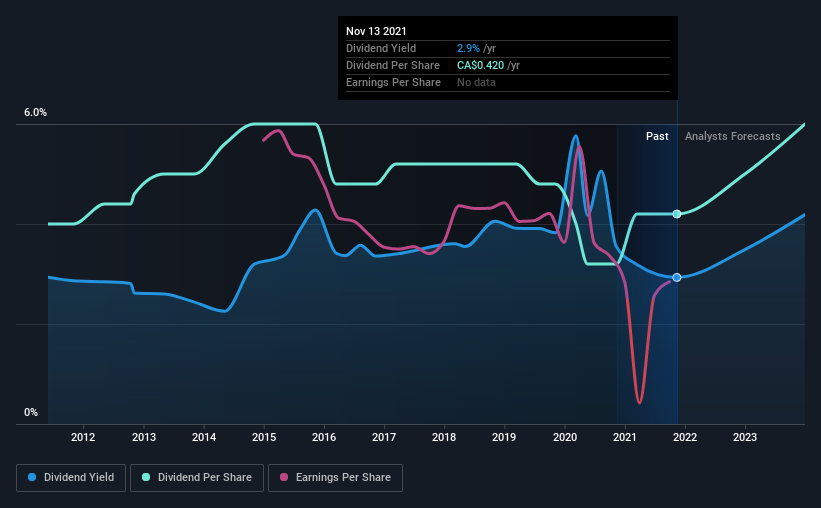Select the 2012 label on the x-axis
This screenshot has height=508, width=821.
click(83, 437)
